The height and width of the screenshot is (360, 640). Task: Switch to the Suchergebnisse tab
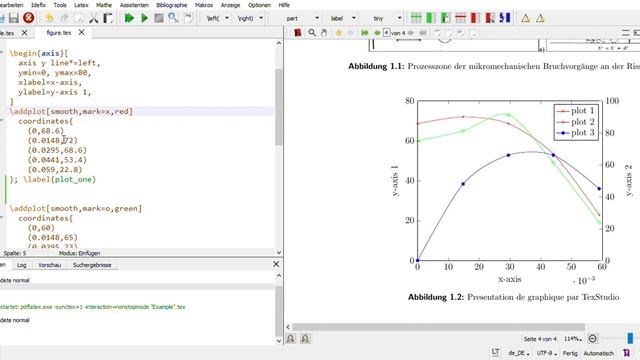click(92, 265)
